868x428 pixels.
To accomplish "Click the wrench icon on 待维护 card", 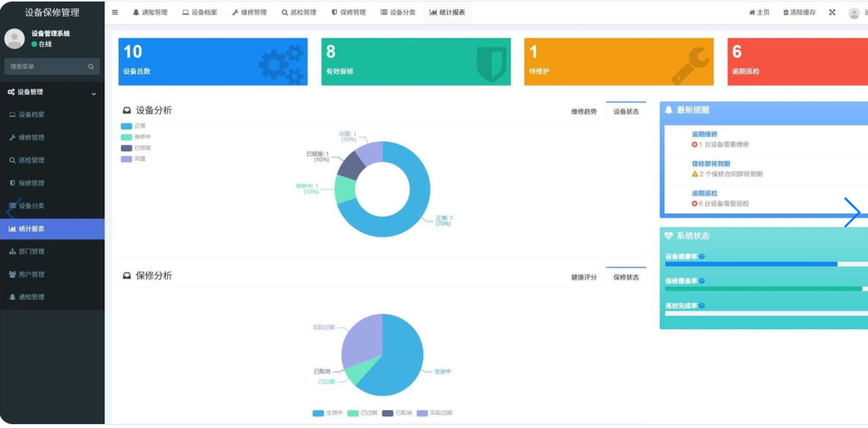I will (x=690, y=64).
